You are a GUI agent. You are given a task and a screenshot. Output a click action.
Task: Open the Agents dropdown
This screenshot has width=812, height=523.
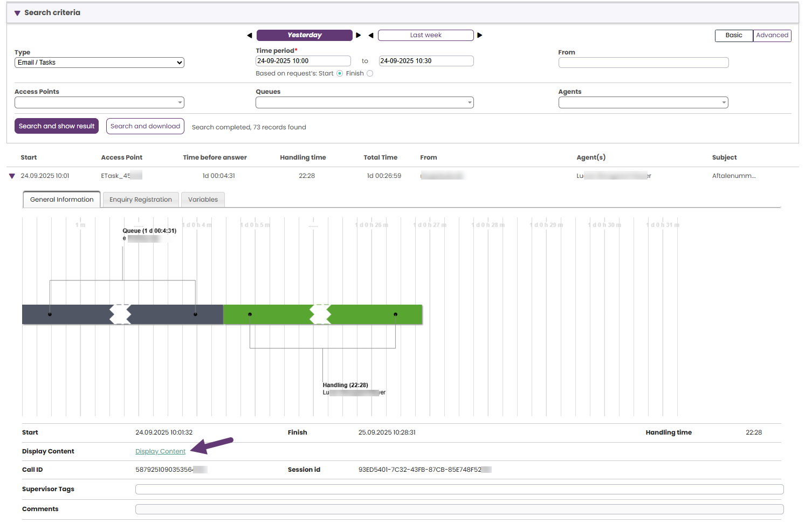(x=643, y=102)
